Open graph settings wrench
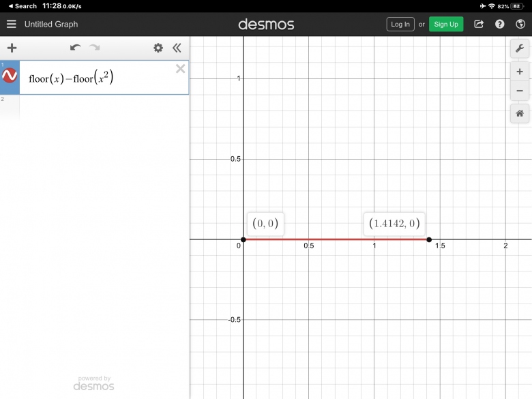The height and width of the screenshot is (399, 532). [520, 48]
